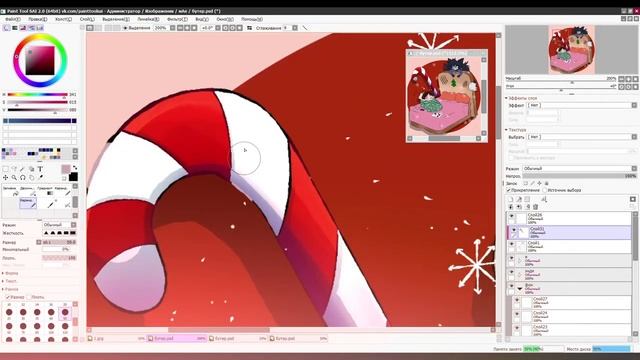Open the Помощь menu
This screenshot has height=360, width=640.
251,19
